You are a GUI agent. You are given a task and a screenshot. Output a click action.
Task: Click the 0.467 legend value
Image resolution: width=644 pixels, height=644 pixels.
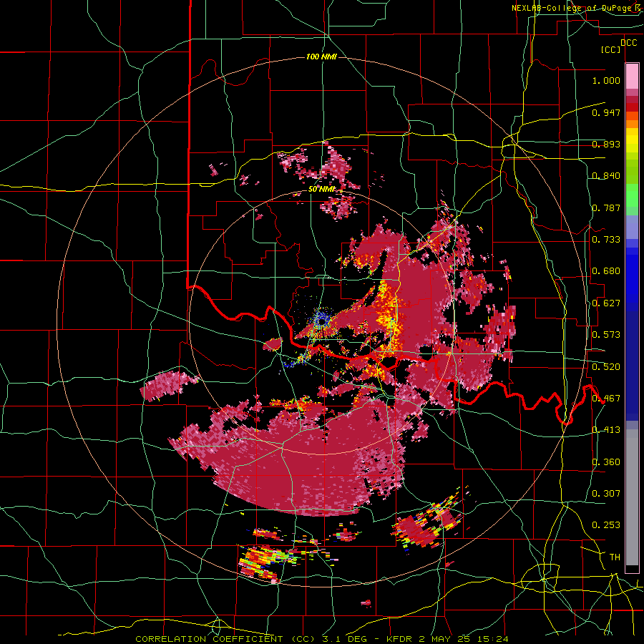tap(606, 399)
